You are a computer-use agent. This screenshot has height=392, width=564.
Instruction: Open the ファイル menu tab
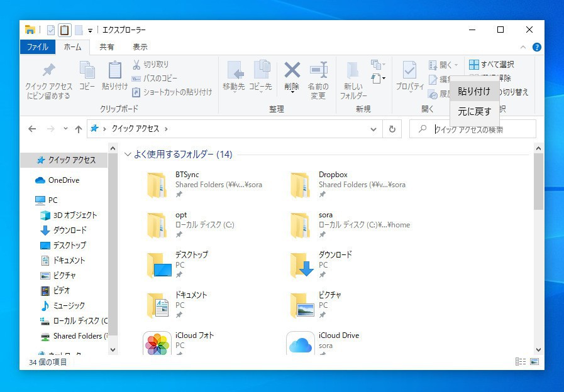pos(37,47)
